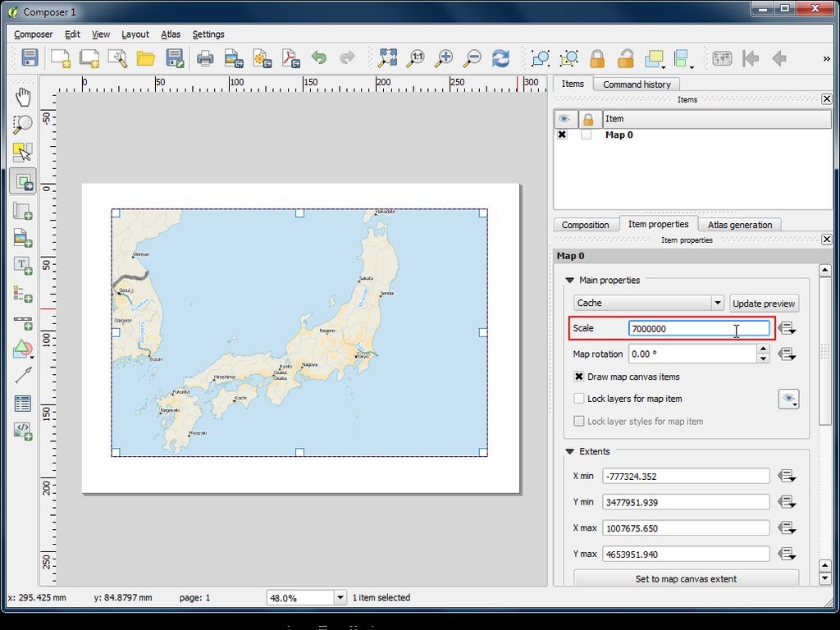
Task: Select the Add new label tool
Action: (x=22, y=266)
